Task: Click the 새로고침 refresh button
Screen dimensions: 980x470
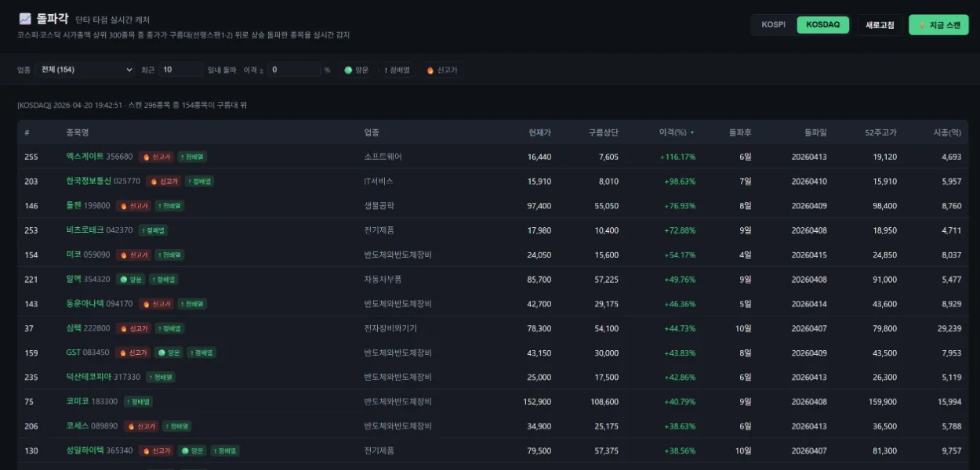Action: click(880, 25)
